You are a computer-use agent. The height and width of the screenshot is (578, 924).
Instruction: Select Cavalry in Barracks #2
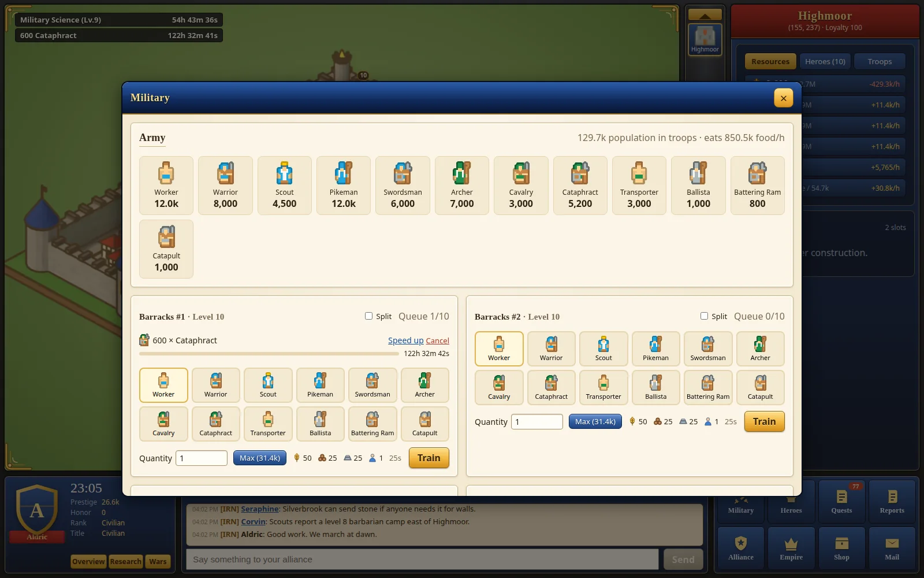click(x=499, y=387)
